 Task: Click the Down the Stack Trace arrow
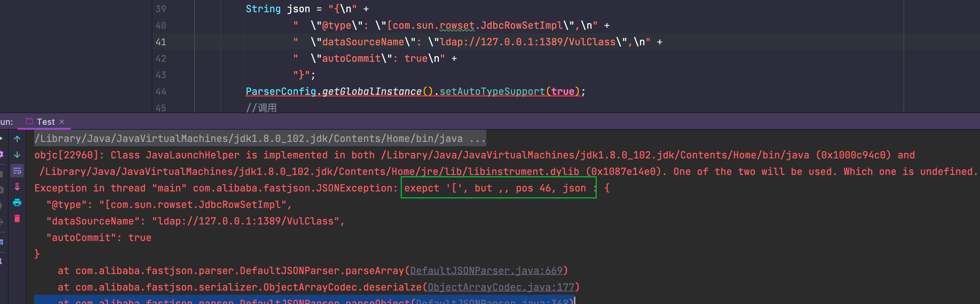pos(17,155)
